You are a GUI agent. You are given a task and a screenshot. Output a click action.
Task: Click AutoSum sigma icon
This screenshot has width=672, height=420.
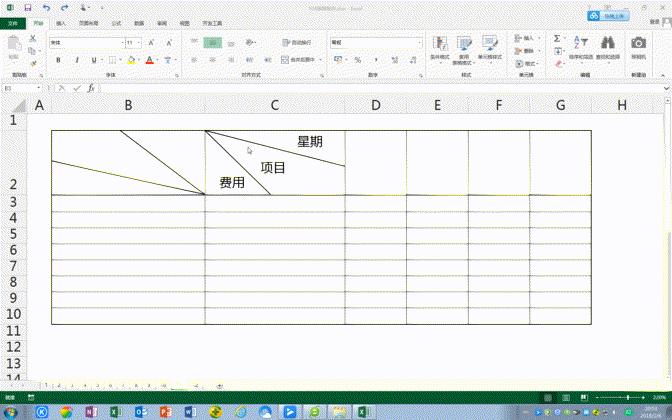pos(557,39)
